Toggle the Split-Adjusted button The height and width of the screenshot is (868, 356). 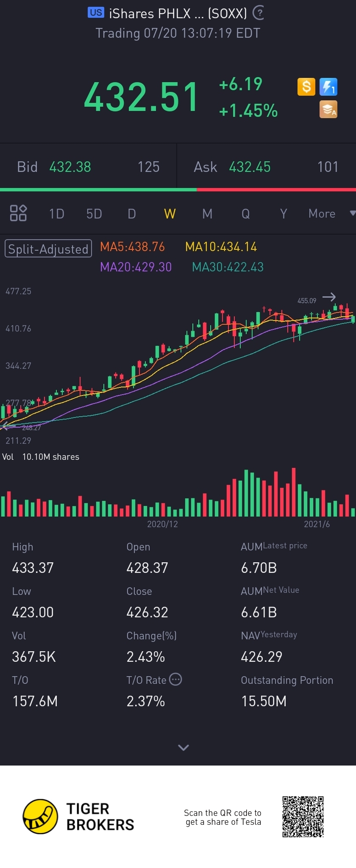pos(48,249)
